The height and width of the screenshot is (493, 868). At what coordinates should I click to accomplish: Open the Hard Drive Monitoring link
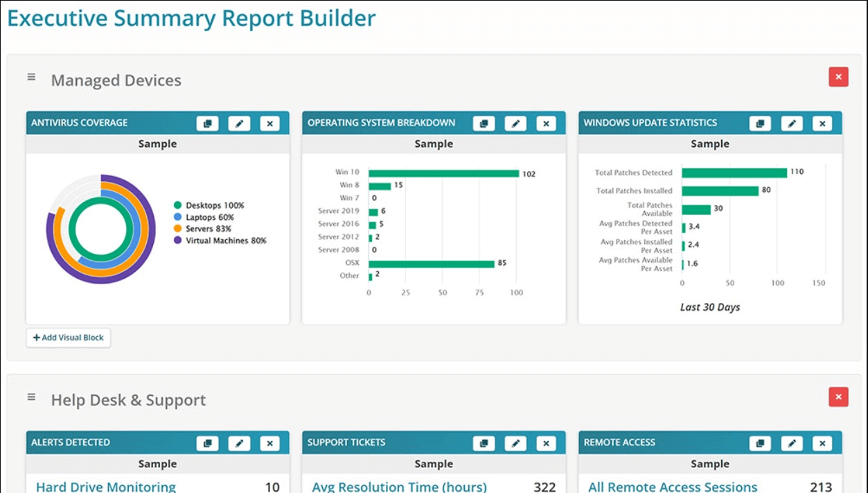(x=106, y=487)
